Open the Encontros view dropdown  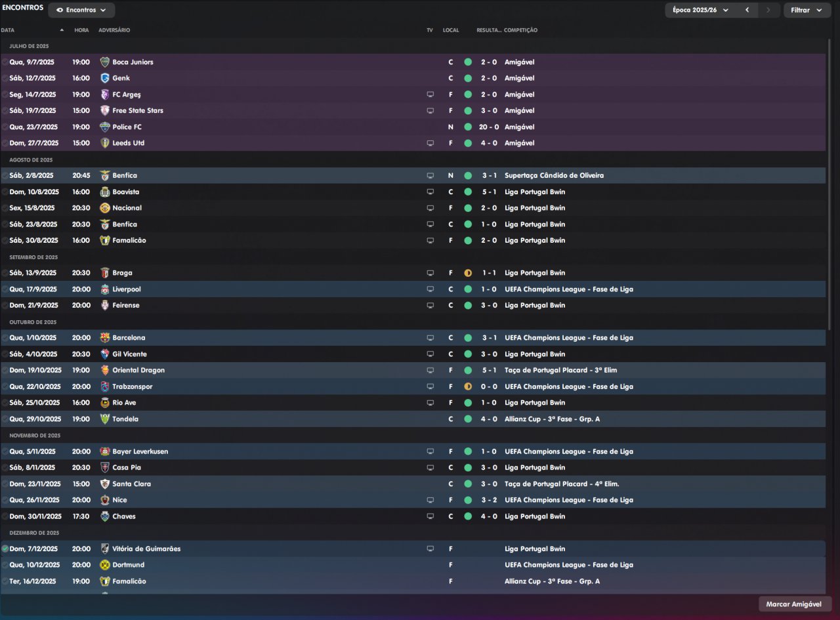pos(81,10)
